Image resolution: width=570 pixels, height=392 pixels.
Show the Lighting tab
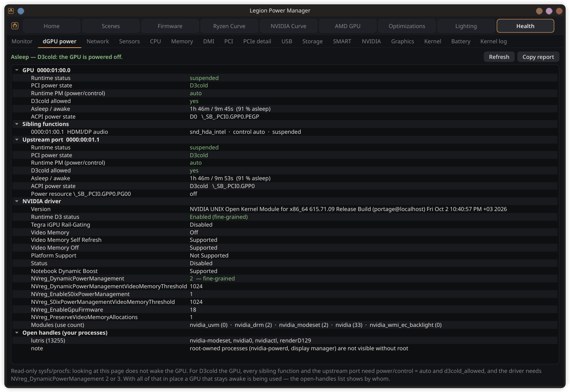(466, 26)
